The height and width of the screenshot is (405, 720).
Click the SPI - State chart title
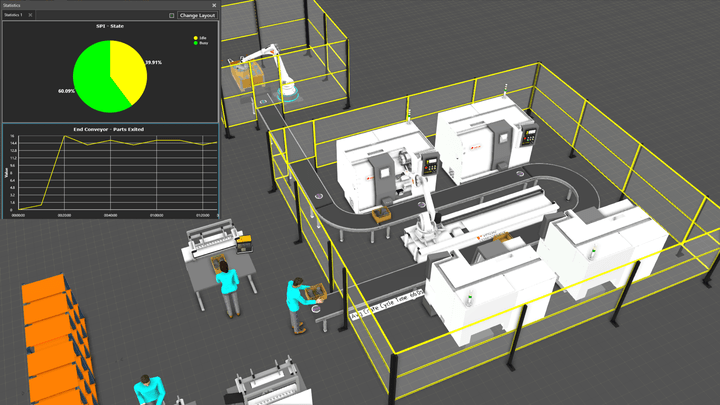pos(110,26)
